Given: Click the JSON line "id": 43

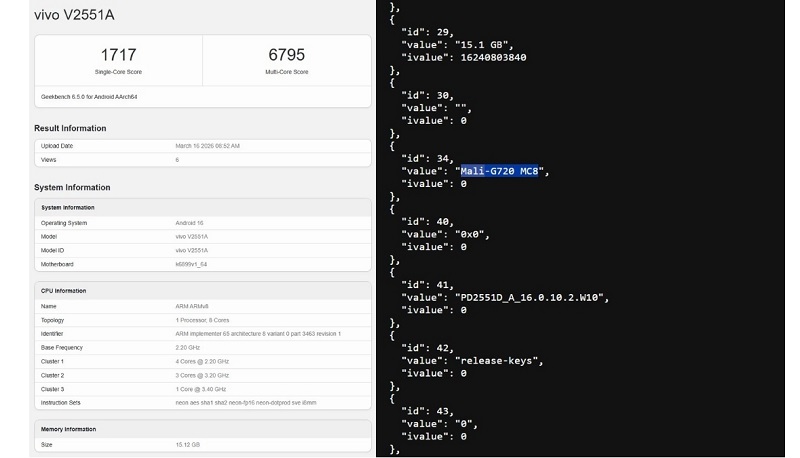Looking at the screenshot, I should click(427, 412).
